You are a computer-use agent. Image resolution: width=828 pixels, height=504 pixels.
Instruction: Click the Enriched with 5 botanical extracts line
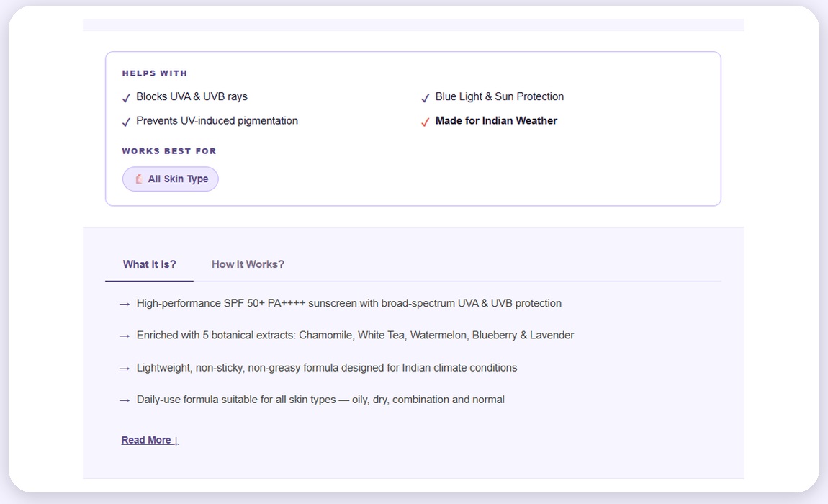(x=356, y=335)
